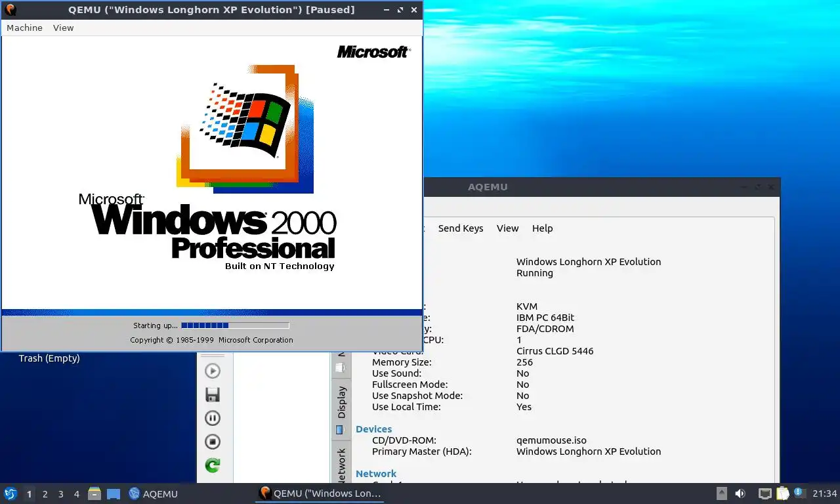Click the 'Running' status value in AQEMU
Viewport: 840px width, 504px height.
[x=535, y=273]
